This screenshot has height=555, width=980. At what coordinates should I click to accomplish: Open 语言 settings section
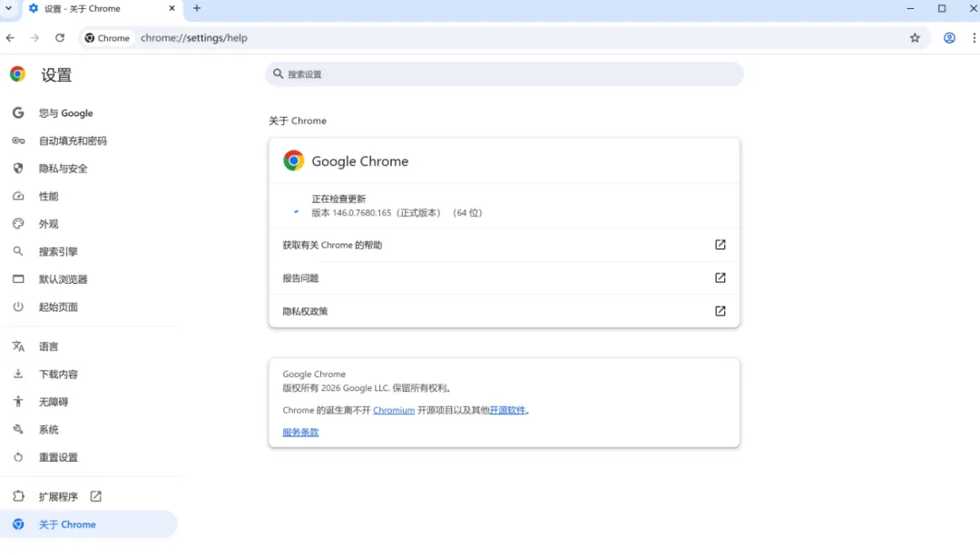pos(89,346)
